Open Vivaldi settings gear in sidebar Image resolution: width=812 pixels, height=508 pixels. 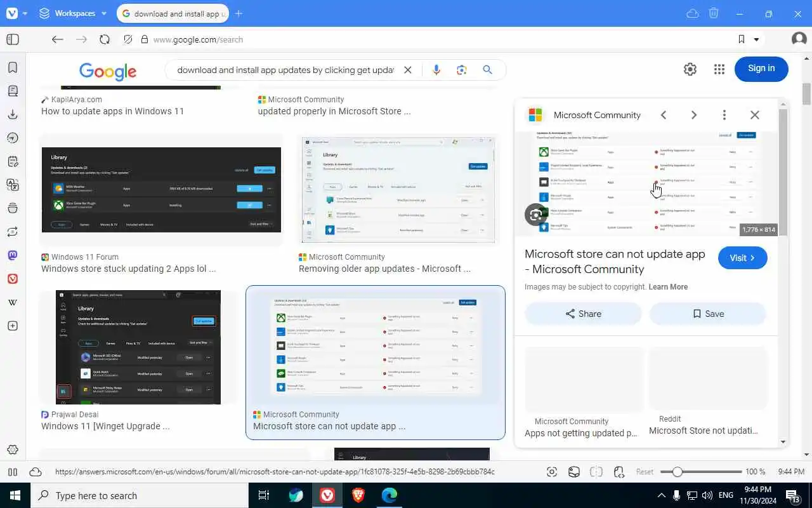(13, 450)
